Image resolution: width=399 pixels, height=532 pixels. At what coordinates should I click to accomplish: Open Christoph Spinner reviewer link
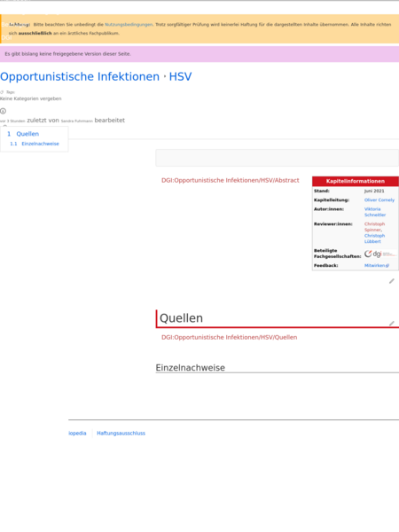[x=374, y=227]
